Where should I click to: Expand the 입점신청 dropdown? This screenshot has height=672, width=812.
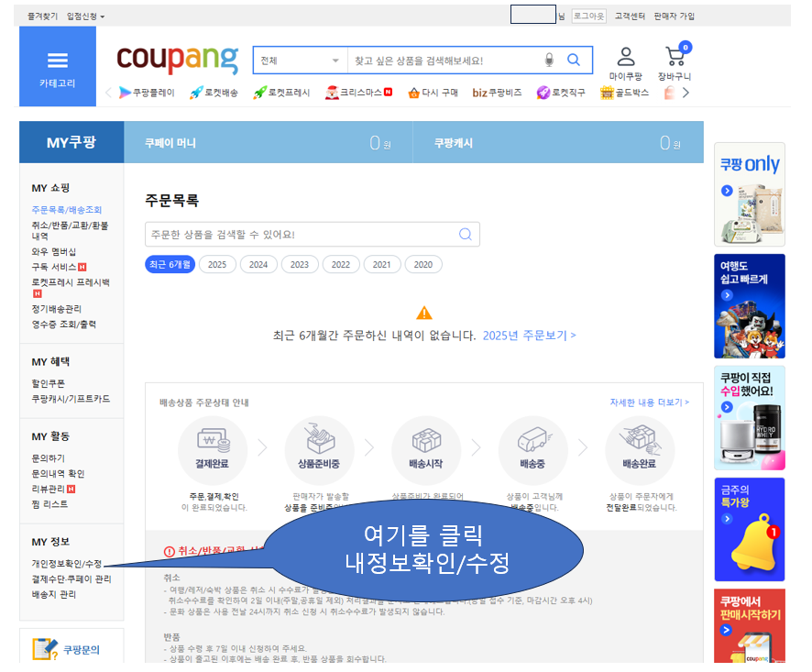tap(85, 17)
